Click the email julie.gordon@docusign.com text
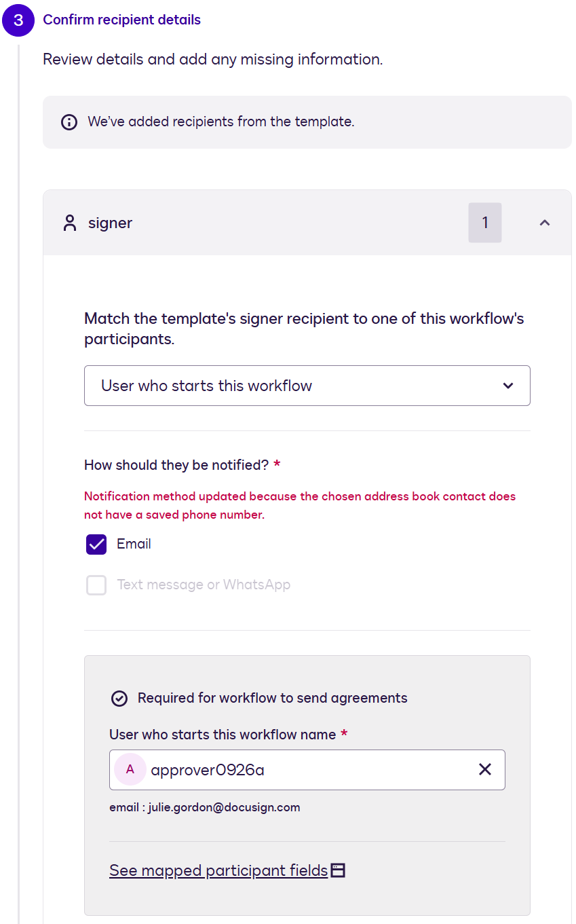 tap(205, 807)
